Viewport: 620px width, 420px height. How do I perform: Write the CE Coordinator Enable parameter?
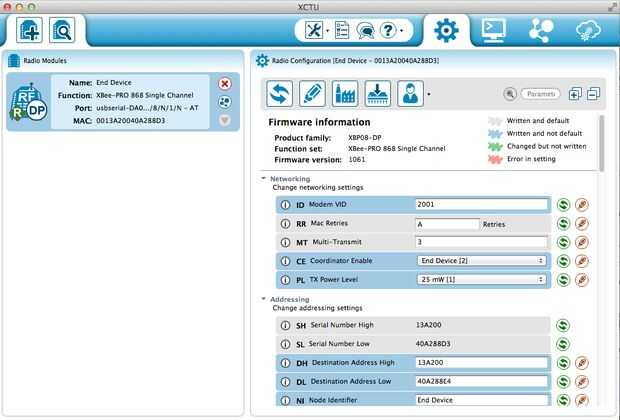[582, 261]
